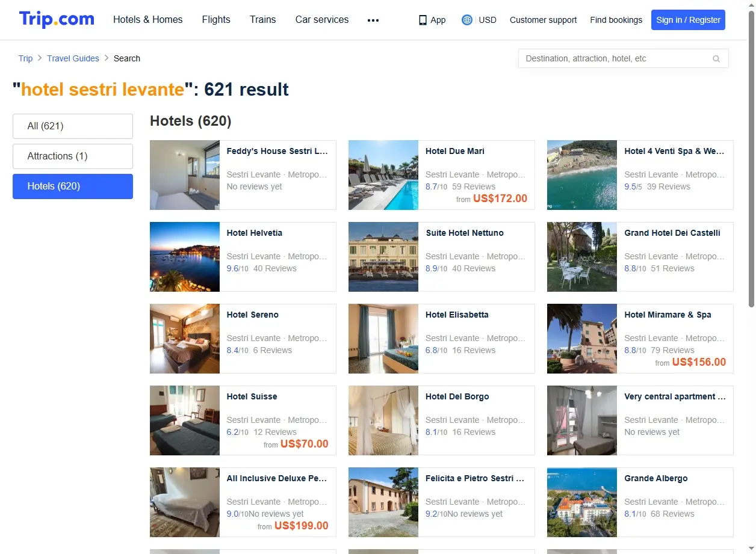
Task: Click Hotel Due Mari pool photo
Action: [383, 175]
